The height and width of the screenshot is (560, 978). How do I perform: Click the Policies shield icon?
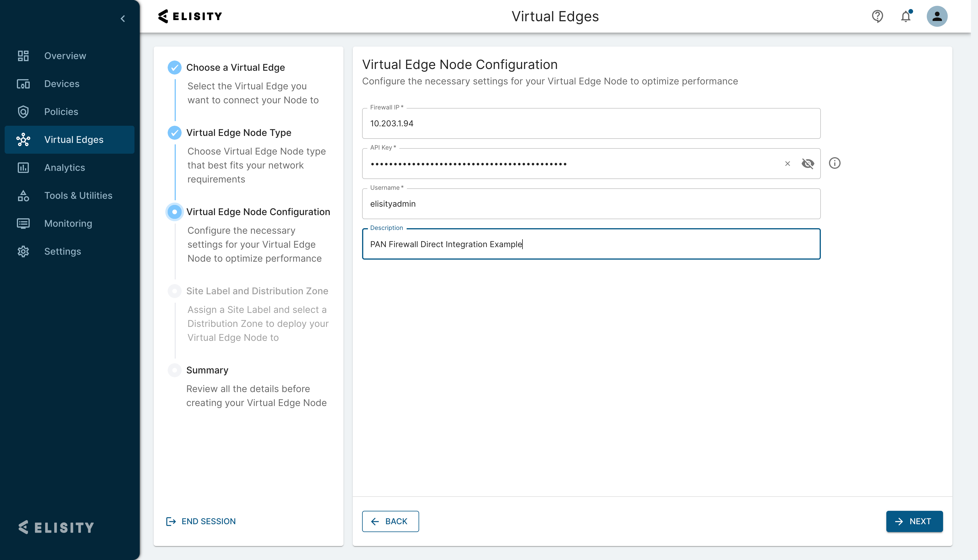[x=23, y=111]
